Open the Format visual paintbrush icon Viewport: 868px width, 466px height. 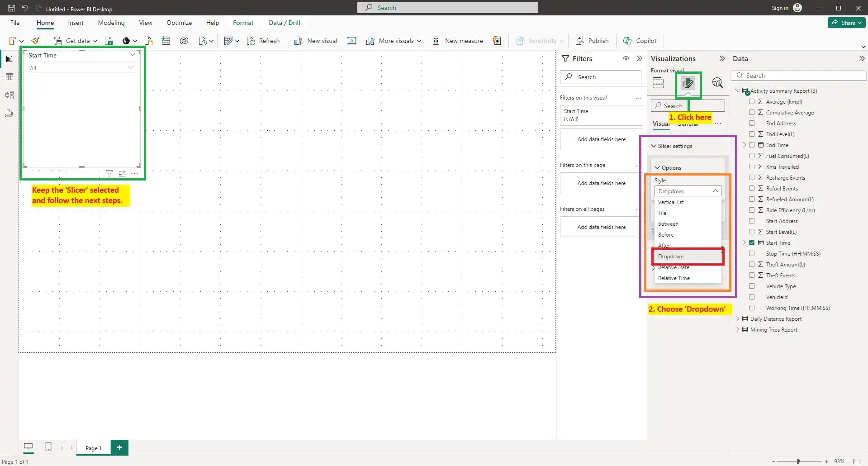[x=688, y=83]
